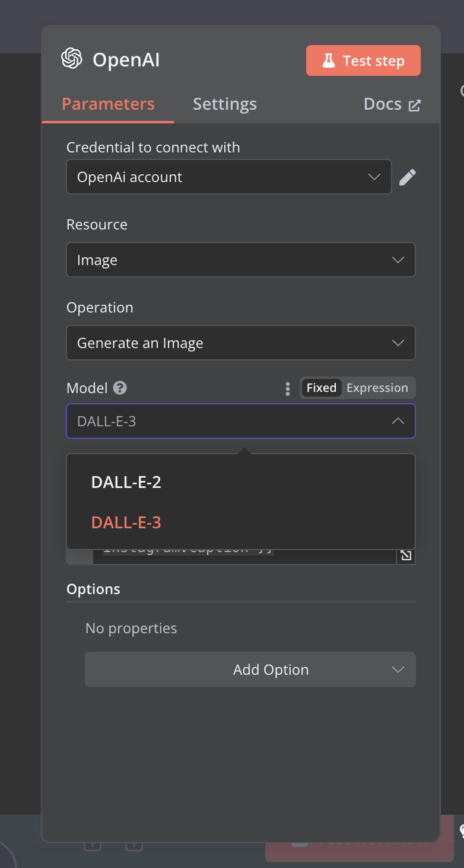Screen dimensions: 464x868
Task: Select Expression mode for Model
Action: coord(377,388)
